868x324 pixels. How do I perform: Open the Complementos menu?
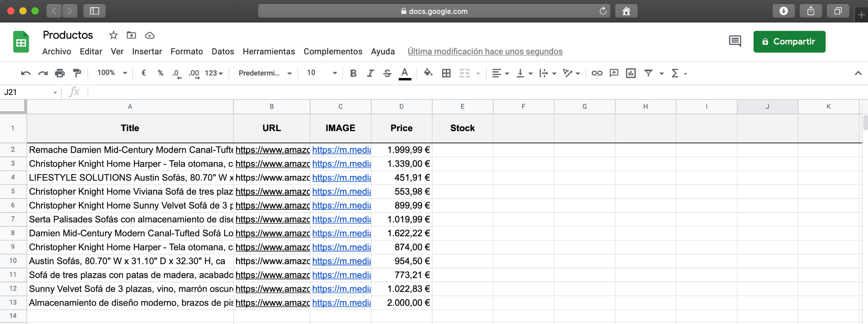pyautogui.click(x=333, y=51)
